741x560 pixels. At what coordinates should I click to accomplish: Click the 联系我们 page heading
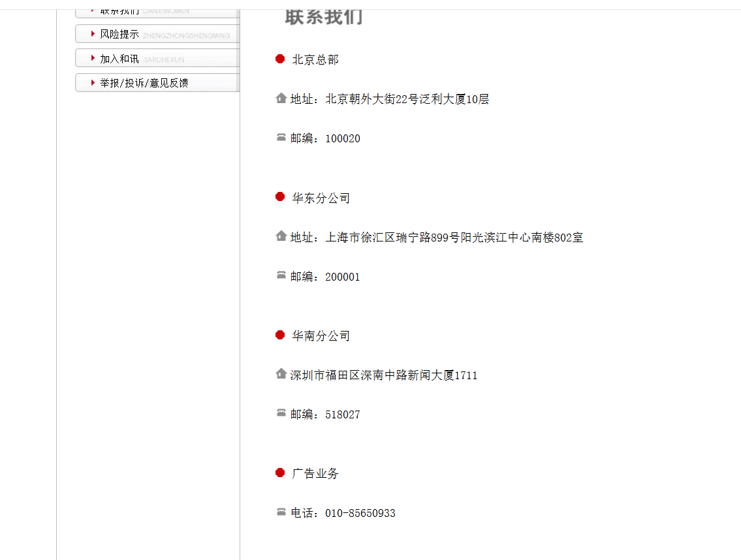click(x=323, y=18)
